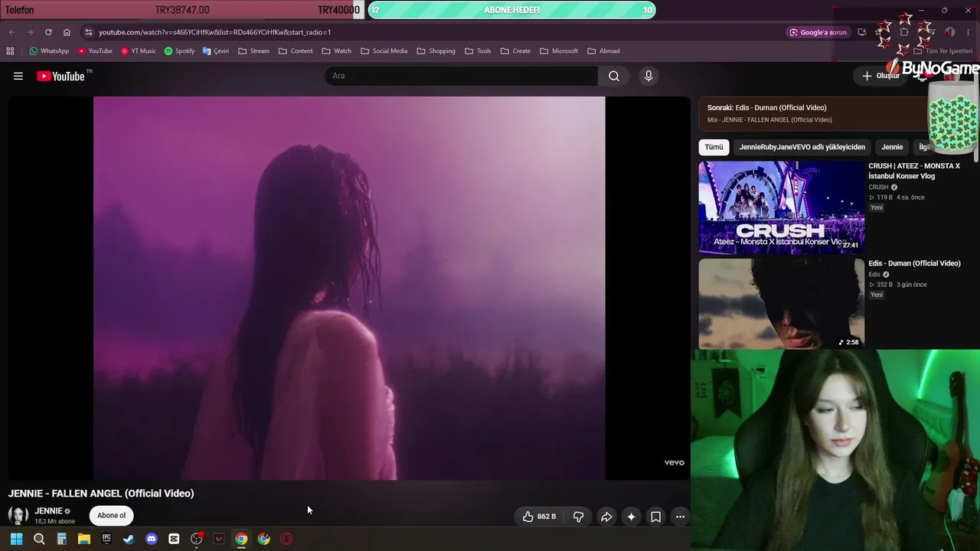Share the video with the arrow icon
Screen dimensions: 980x551
(x=606, y=517)
